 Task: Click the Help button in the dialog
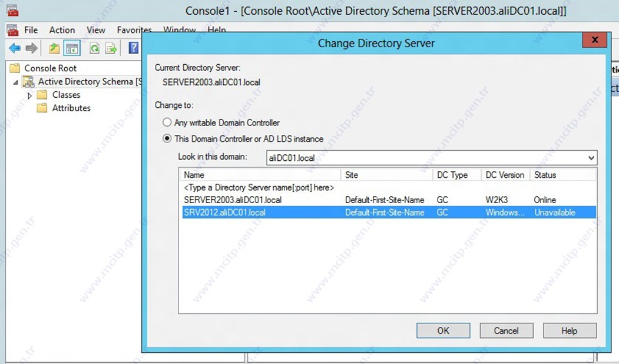[570, 330]
